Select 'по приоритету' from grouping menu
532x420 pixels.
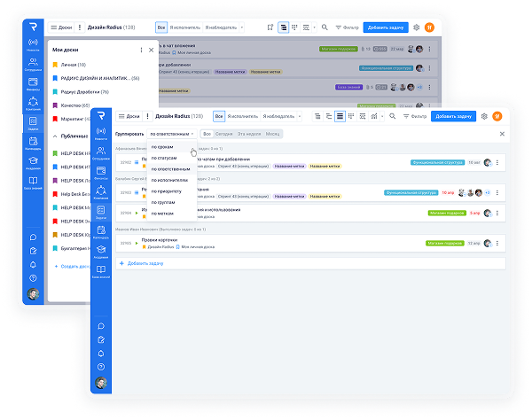[x=167, y=191]
